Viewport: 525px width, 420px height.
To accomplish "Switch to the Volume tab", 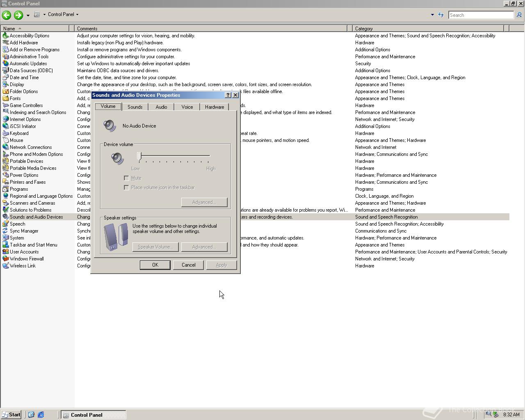I will pos(108,106).
